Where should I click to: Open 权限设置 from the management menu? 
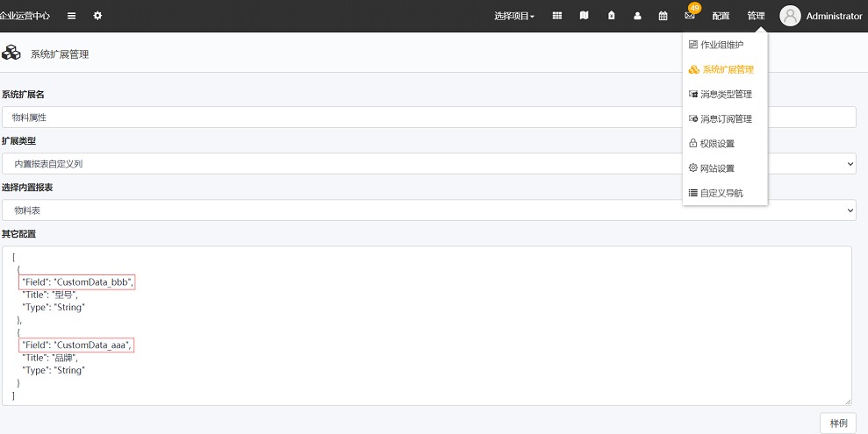[x=717, y=144]
